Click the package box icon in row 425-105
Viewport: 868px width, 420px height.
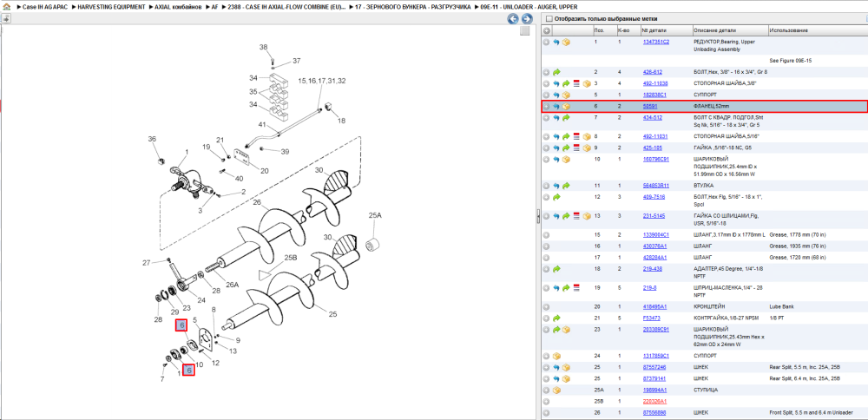587,148
